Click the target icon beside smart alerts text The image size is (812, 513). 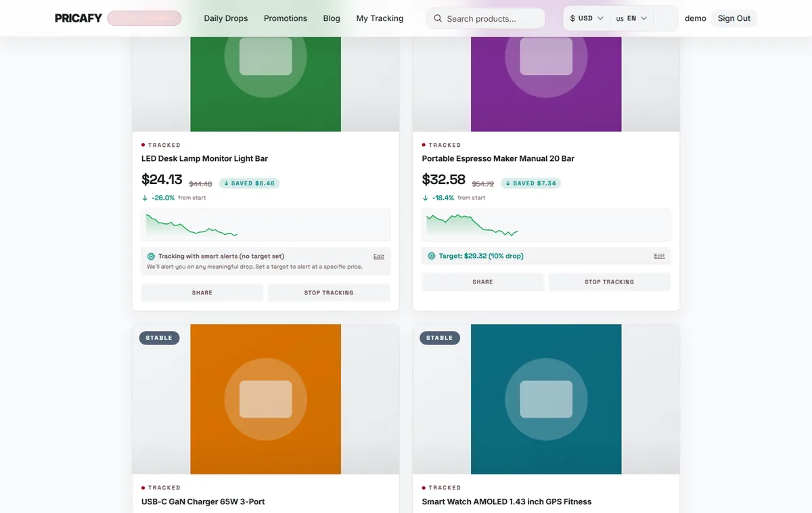(x=151, y=256)
